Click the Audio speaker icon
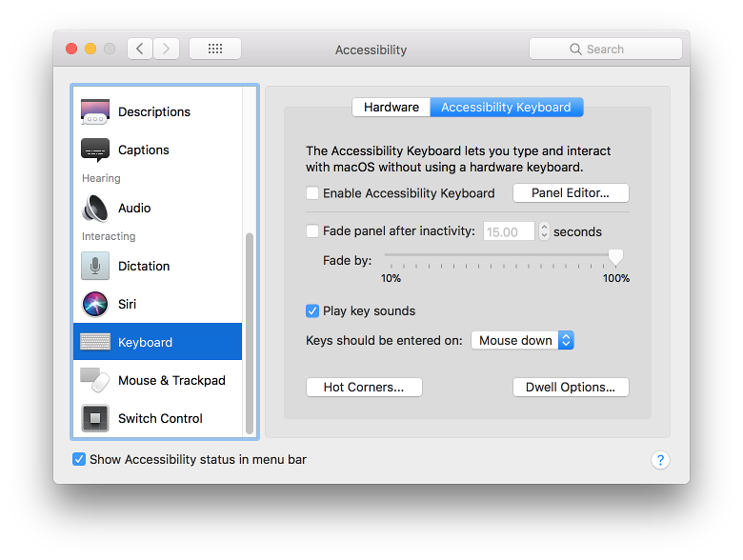 (95, 208)
